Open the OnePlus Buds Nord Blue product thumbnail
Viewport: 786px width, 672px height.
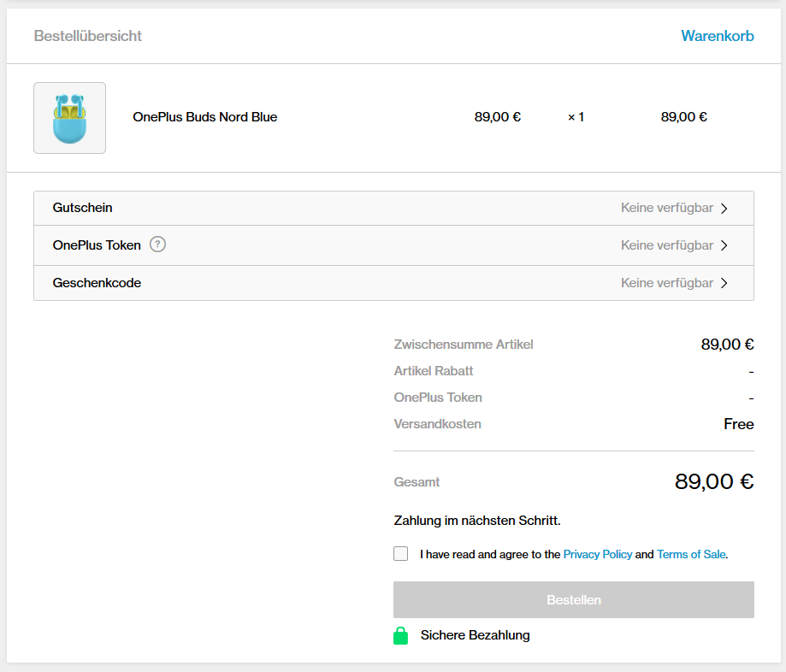[69, 118]
